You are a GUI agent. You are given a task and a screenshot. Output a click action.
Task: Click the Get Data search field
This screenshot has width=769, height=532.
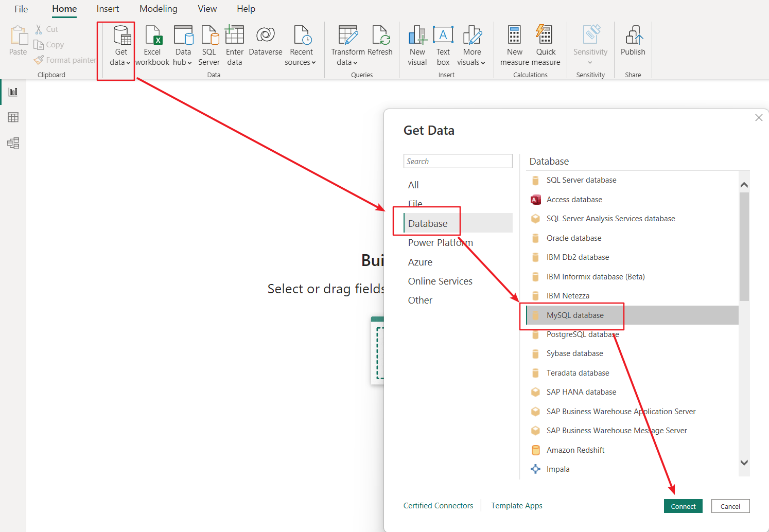[x=458, y=161]
